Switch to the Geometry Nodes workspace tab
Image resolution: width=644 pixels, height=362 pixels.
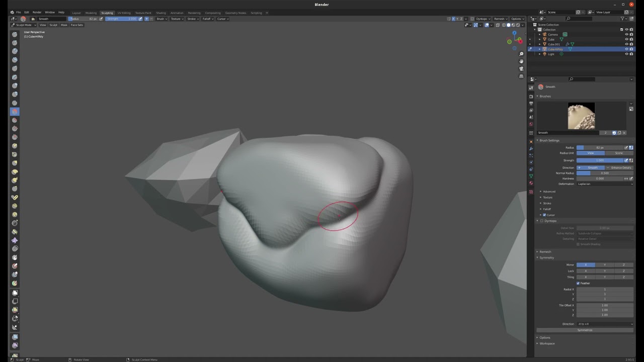(x=235, y=13)
